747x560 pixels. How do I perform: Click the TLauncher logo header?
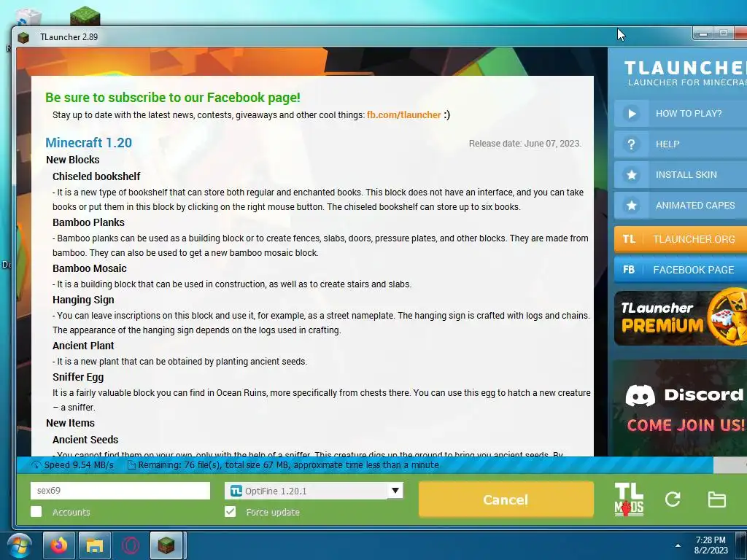(686, 73)
